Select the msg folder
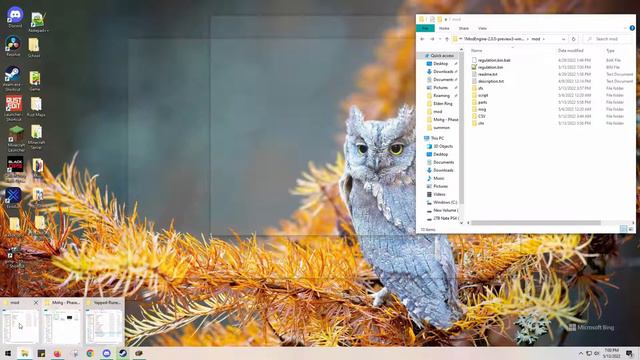 coord(482,109)
